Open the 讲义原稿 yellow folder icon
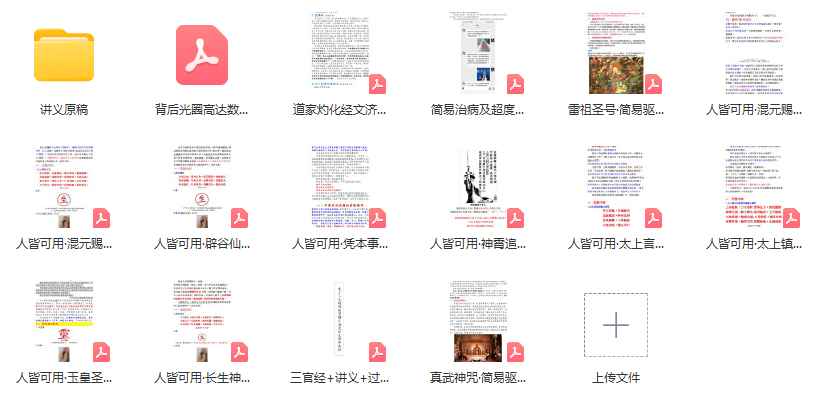The width and height of the screenshot is (815, 414). 64,55
